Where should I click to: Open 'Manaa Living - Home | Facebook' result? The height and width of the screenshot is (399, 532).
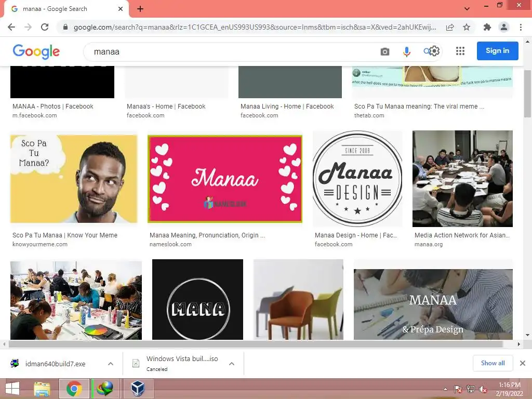coord(287,106)
